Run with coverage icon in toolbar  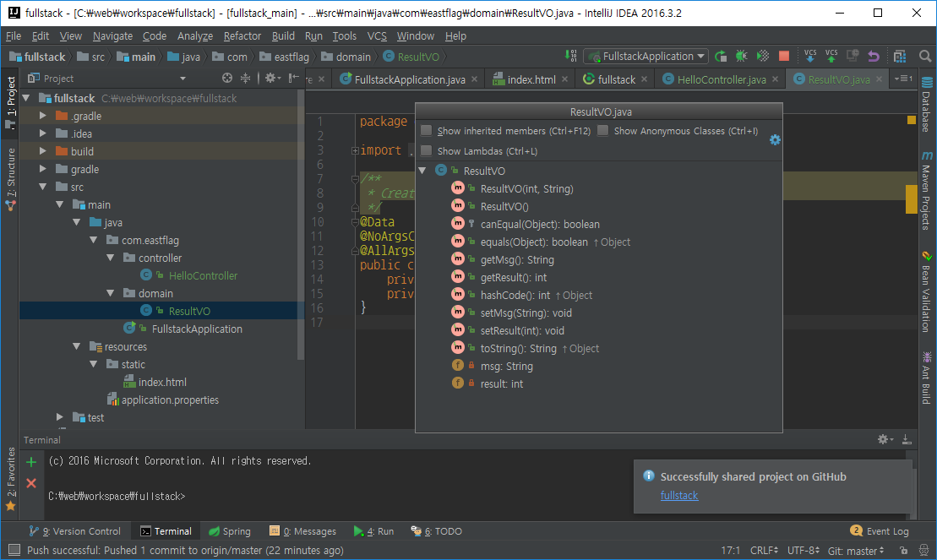pyautogui.click(x=762, y=57)
